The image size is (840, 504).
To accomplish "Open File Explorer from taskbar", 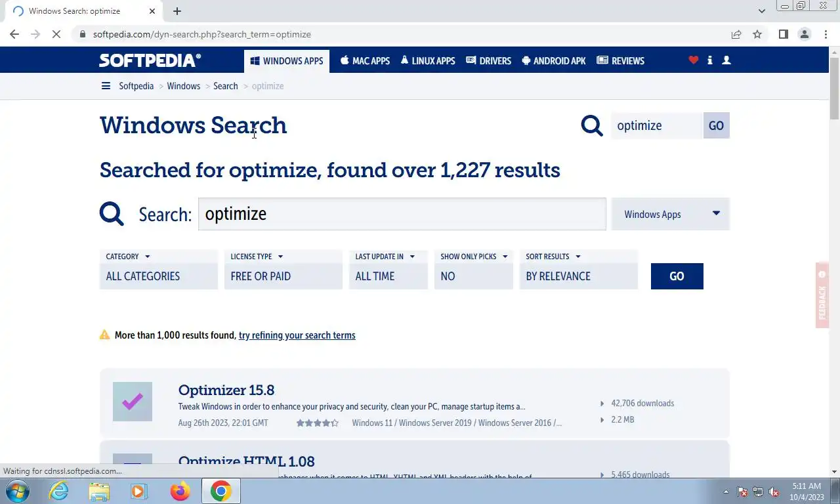I will click(x=99, y=491).
